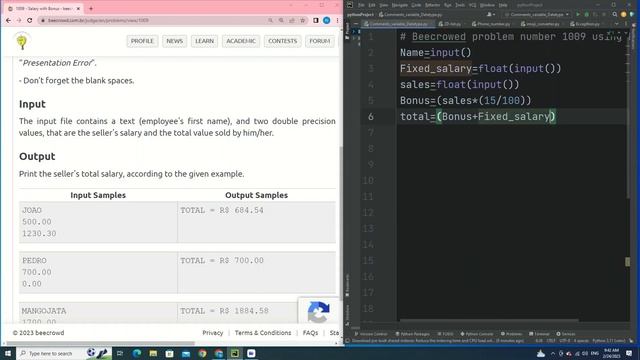
Task: Switch to Exception.py editor tab
Action: point(587,24)
